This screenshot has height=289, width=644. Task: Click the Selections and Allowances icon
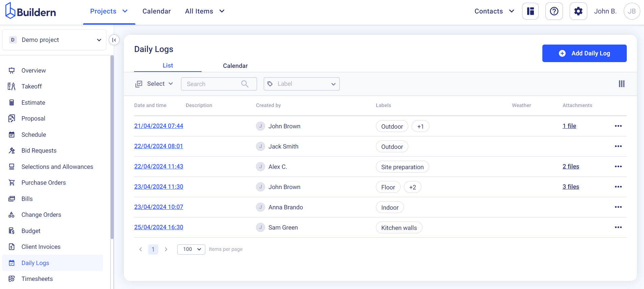click(12, 167)
